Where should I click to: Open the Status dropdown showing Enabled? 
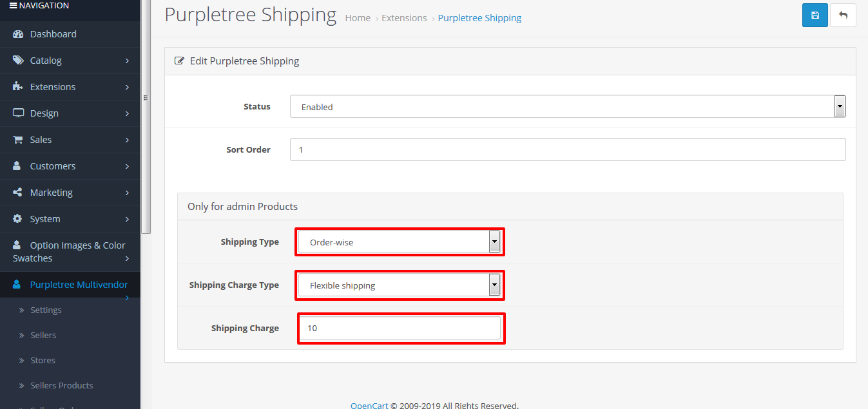point(568,107)
